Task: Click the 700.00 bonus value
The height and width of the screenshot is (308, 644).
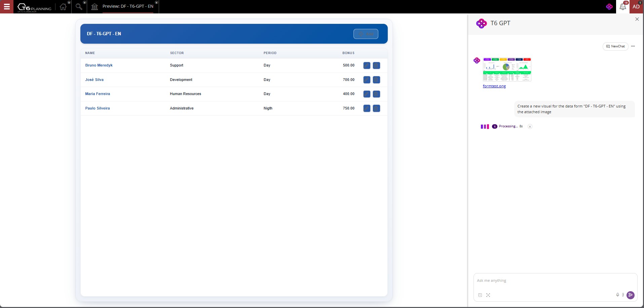Action: [349, 80]
